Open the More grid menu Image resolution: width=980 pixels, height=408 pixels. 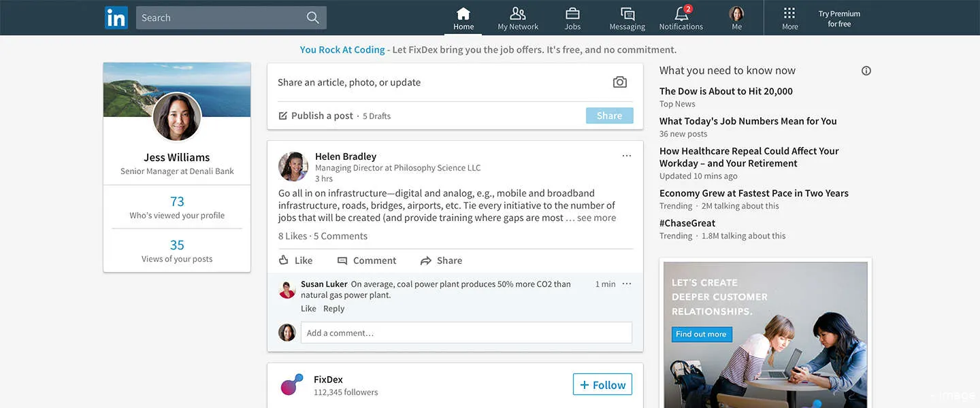(789, 14)
